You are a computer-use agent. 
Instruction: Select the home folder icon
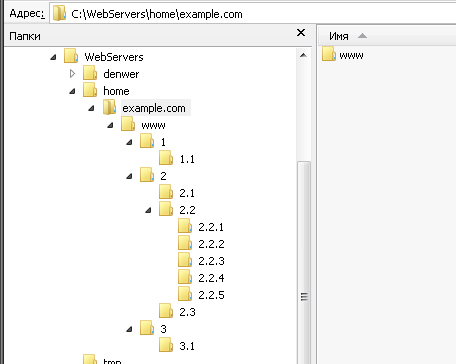coord(90,90)
